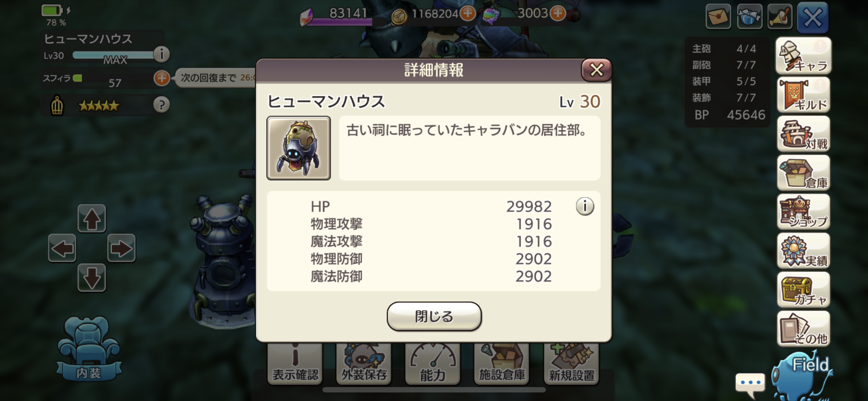
Task: Click the info icon beside HP stats
Action: point(585,206)
